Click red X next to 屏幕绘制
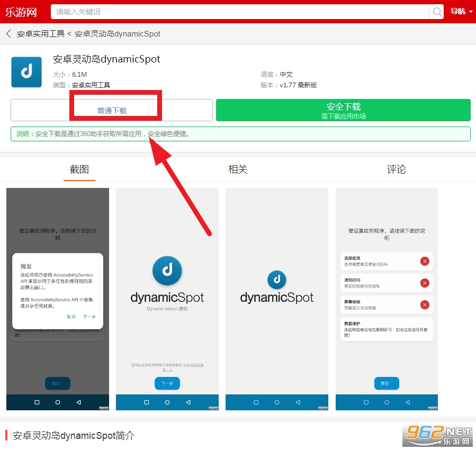The image size is (476, 450). [x=425, y=304]
